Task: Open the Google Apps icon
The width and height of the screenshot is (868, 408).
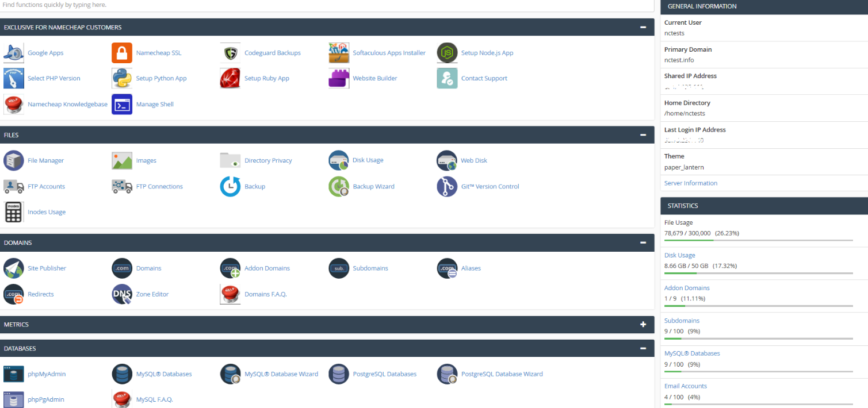Action: click(14, 53)
